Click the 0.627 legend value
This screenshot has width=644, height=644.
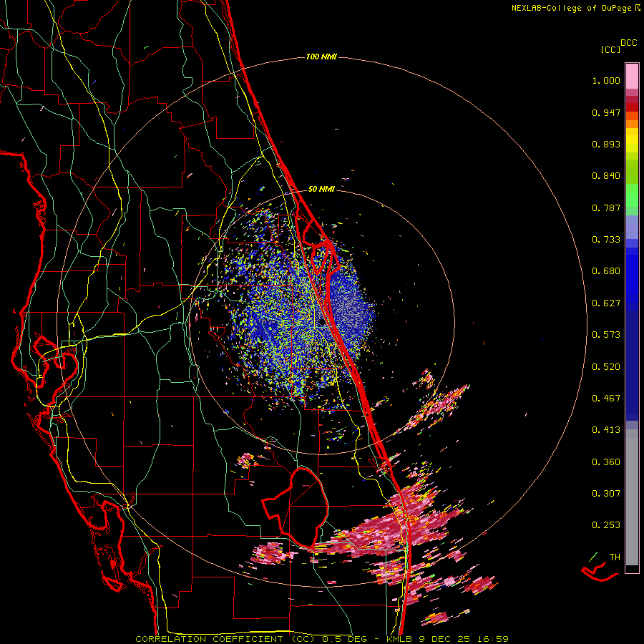(606, 303)
